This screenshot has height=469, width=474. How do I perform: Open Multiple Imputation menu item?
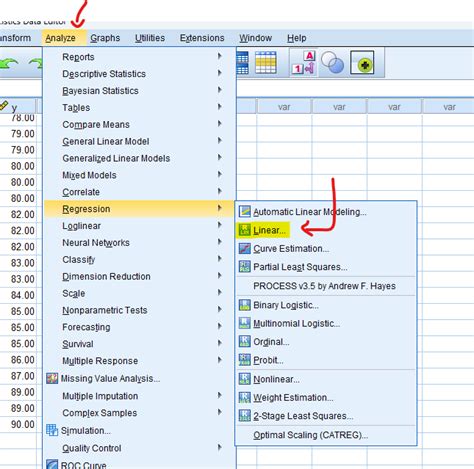139,396
